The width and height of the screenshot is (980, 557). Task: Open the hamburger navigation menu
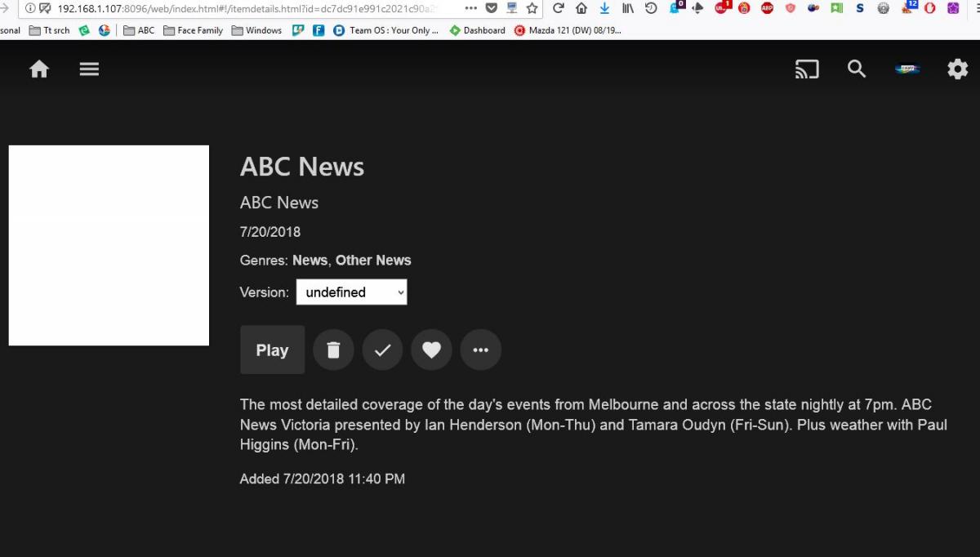point(89,69)
